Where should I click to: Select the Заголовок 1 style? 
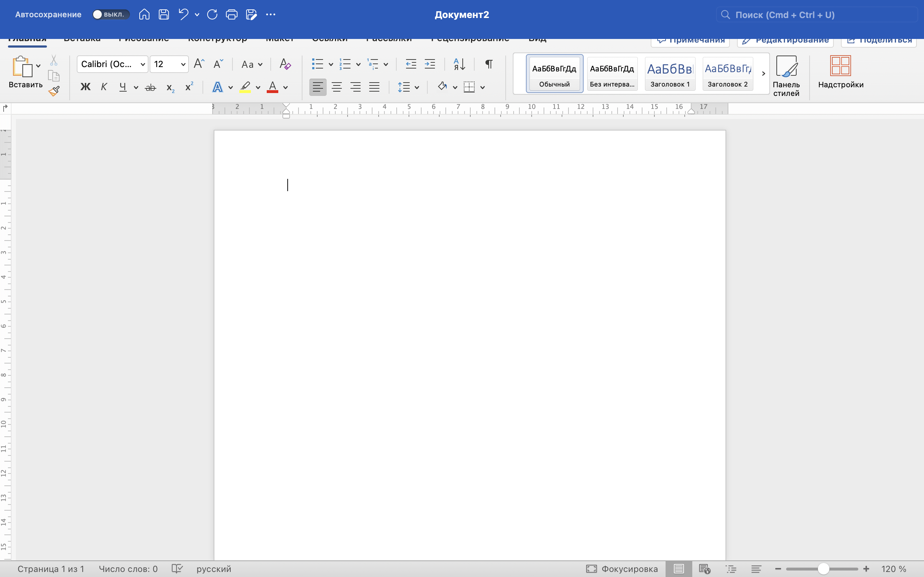click(x=670, y=74)
